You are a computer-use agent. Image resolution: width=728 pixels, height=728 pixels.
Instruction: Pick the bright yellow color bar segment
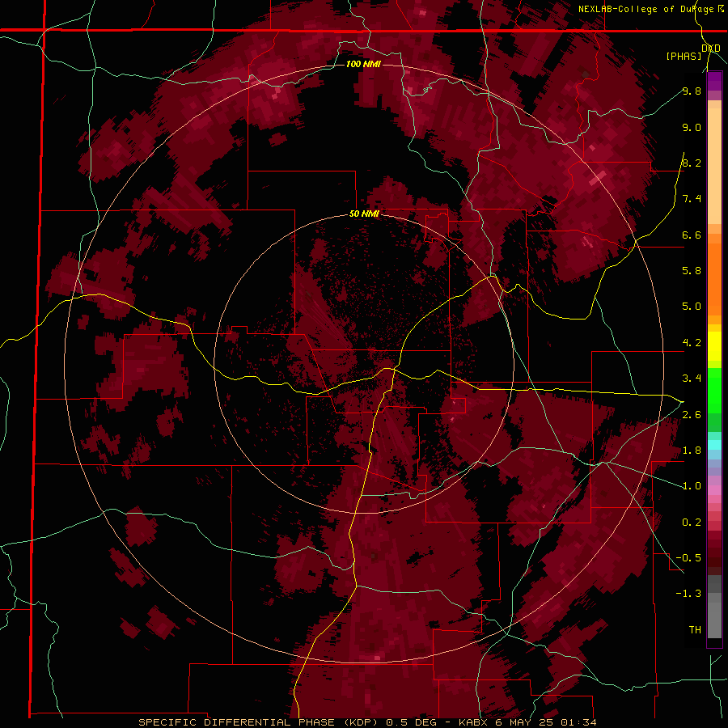click(x=714, y=346)
